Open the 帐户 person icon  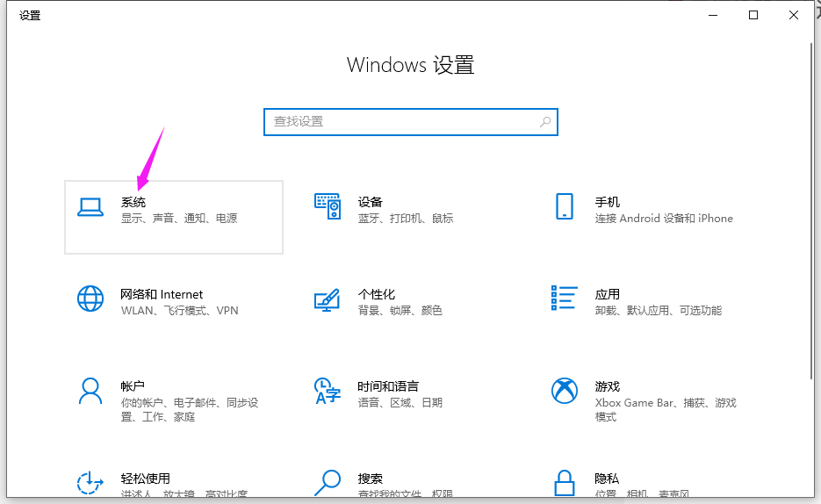click(x=90, y=391)
